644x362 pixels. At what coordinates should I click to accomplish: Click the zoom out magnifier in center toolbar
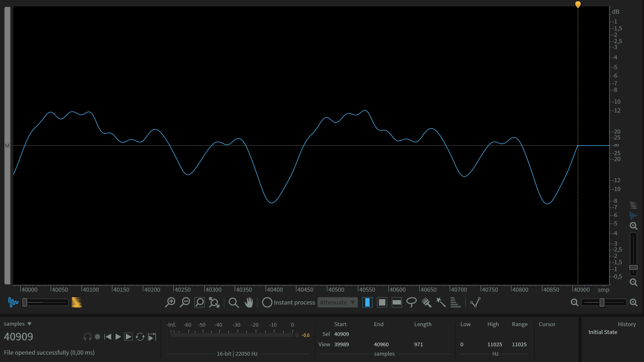click(185, 302)
